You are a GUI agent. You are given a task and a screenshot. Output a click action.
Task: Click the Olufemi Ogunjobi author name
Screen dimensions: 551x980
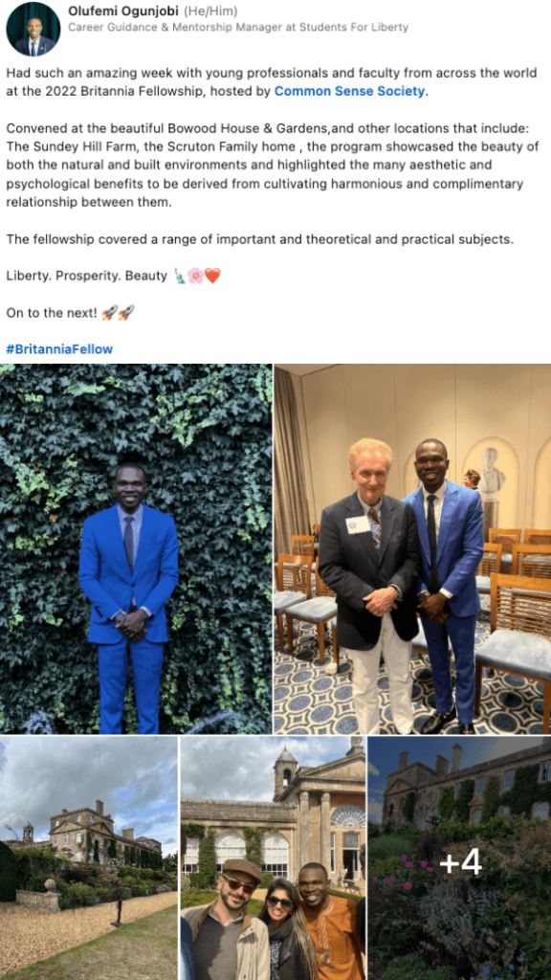(122, 11)
